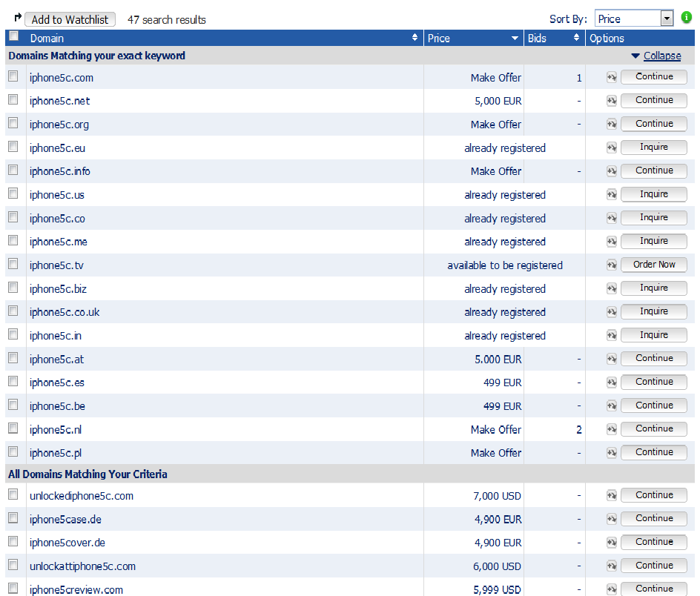700x596 pixels.
Task: Open the iphone5c.be domain link
Action: click(x=57, y=406)
